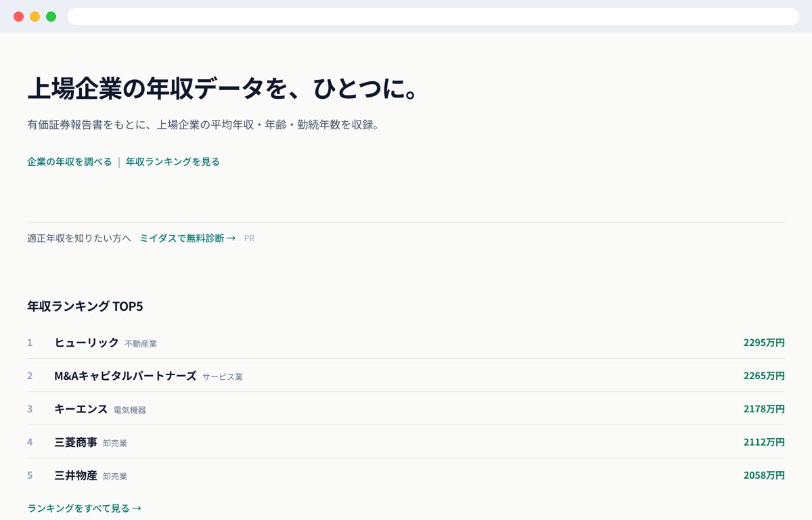This screenshot has width=812, height=520.
Task: Select the キーエンス ranking row
Action: [x=406, y=409]
